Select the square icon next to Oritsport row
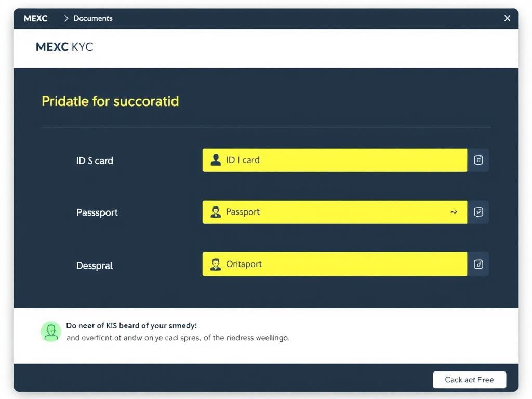Viewport: 532px width, 399px height. (478, 264)
